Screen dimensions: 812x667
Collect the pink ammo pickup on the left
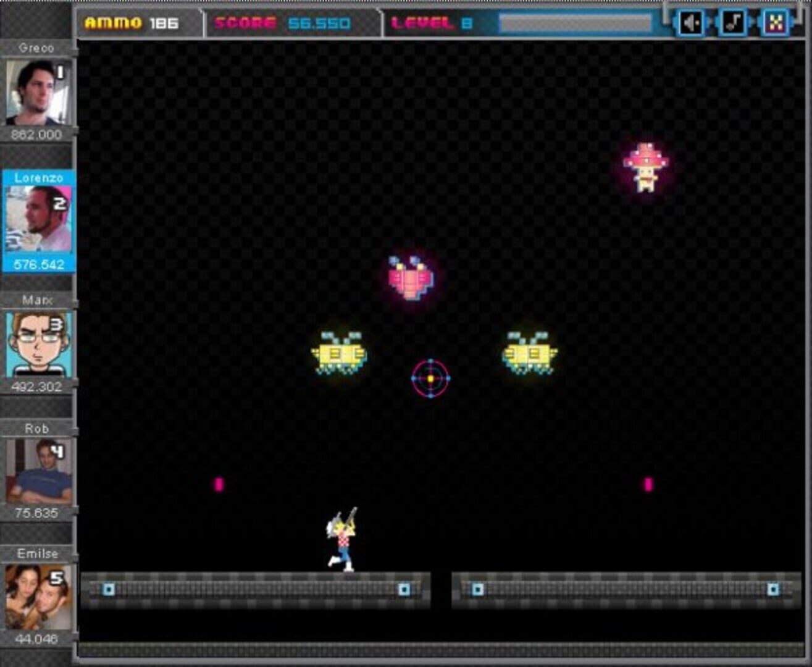(x=217, y=485)
